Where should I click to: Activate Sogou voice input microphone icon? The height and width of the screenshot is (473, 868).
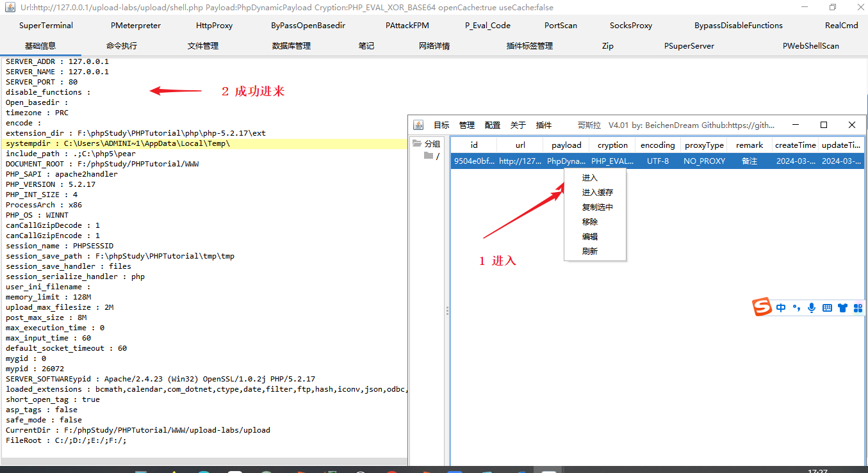[812, 307]
